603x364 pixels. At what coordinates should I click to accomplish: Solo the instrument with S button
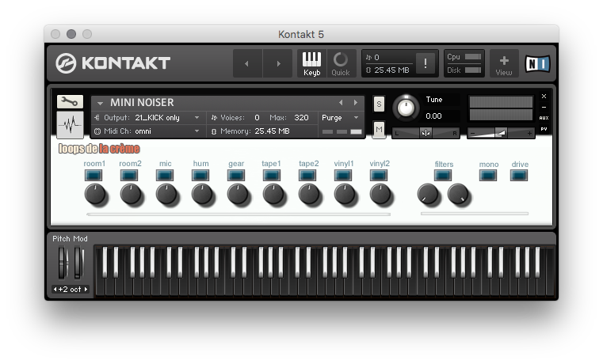pyautogui.click(x=379, y=104)
